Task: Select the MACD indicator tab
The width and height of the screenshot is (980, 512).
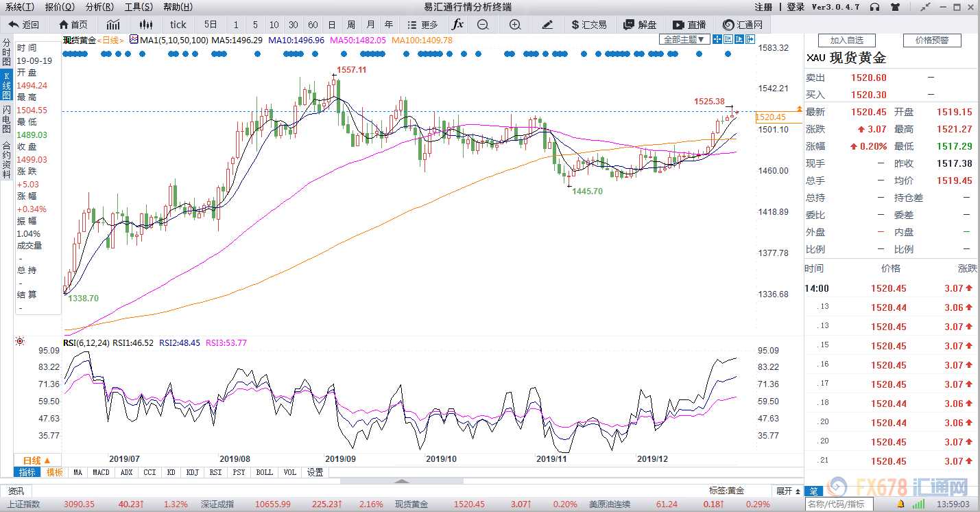Action: pos(101,472)
